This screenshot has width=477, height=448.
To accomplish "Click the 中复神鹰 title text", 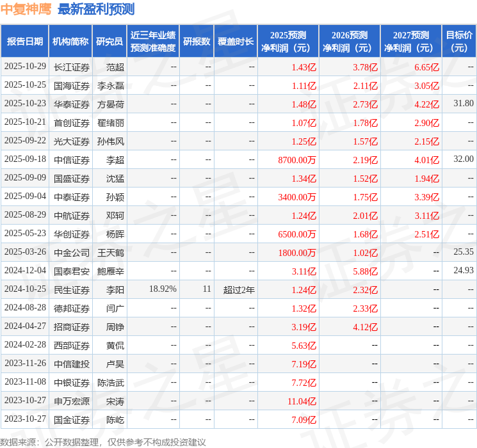I will click(x=26, y=9).
